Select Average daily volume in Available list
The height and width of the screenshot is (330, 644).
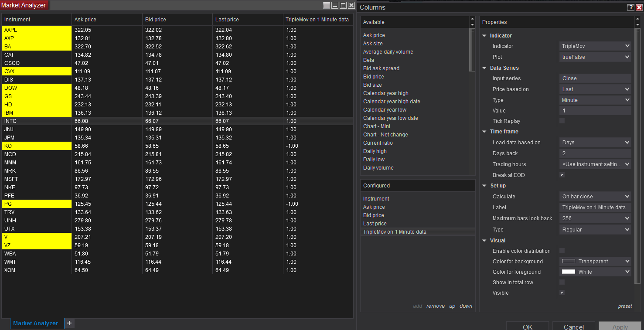(388, 52)
